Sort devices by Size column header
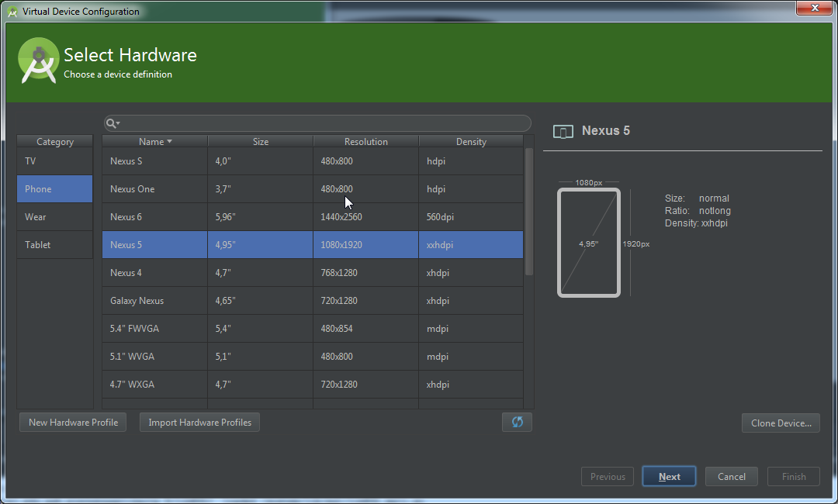The width and height of the screenshot is (838, 504). [260, 141]
